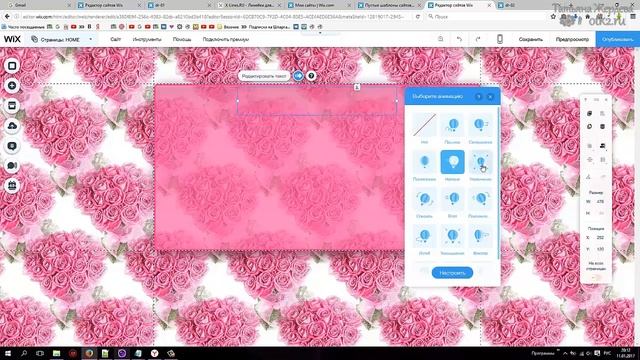
Task: Toggle the show on all pages switch
Action: pyautogui.click(x=596, y=278)
